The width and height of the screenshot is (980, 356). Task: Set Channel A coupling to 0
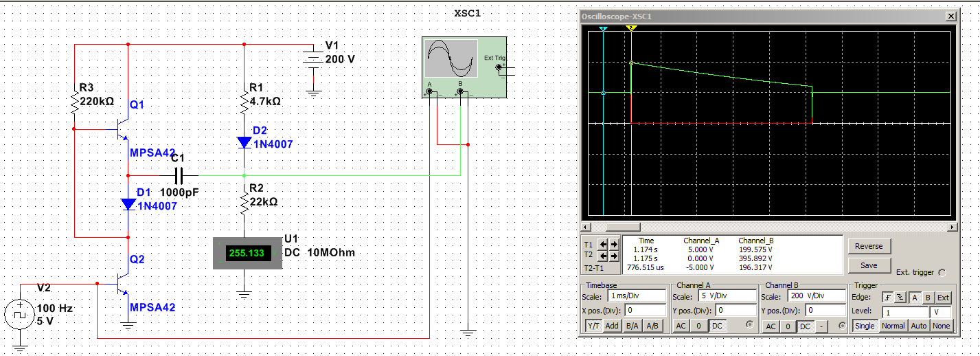pyautogui.click(x=698, y=326)
